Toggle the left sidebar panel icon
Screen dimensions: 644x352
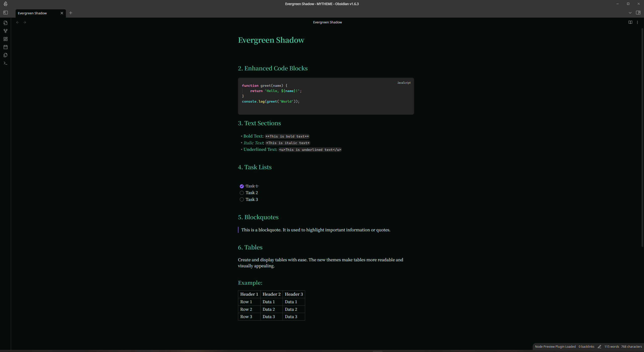[6, 13]
